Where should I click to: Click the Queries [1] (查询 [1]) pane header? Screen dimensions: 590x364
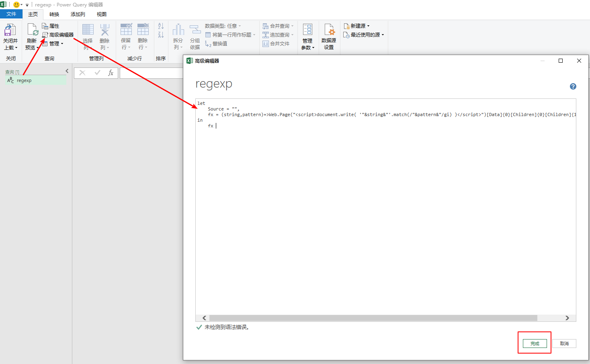[x=12, y=72]
